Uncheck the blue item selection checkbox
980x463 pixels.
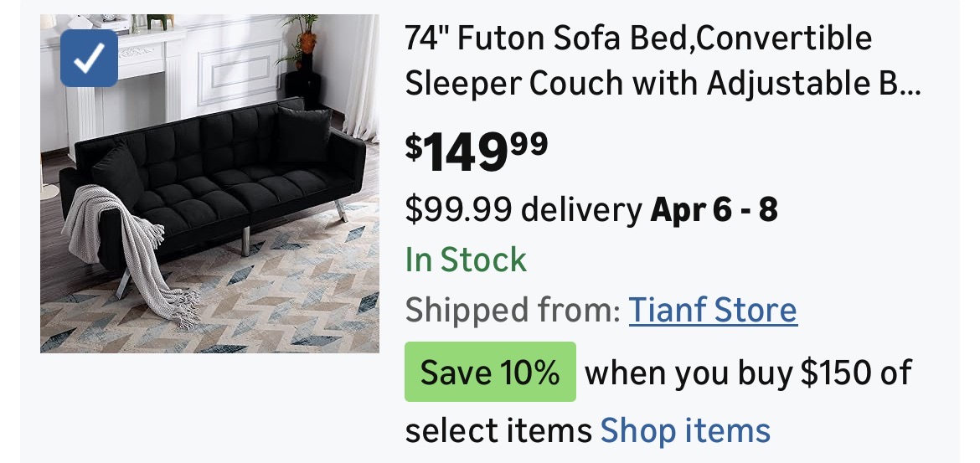pyautogui.click(x=89, y=58)
